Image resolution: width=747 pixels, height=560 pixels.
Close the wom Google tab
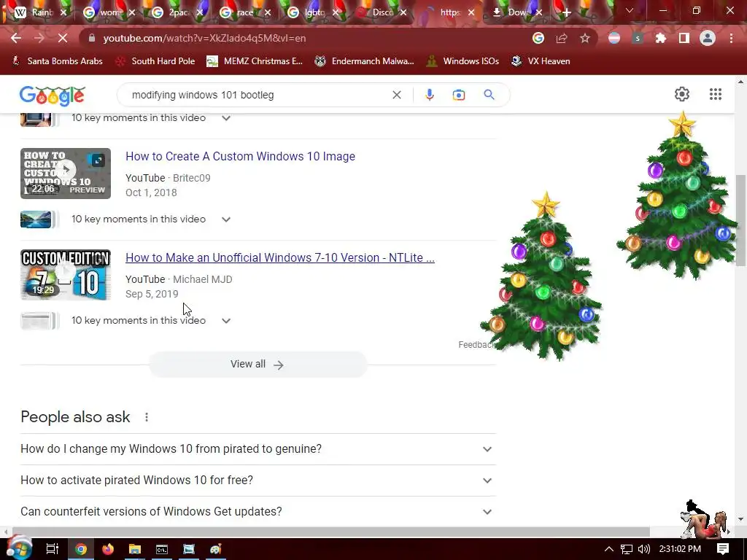133,12
